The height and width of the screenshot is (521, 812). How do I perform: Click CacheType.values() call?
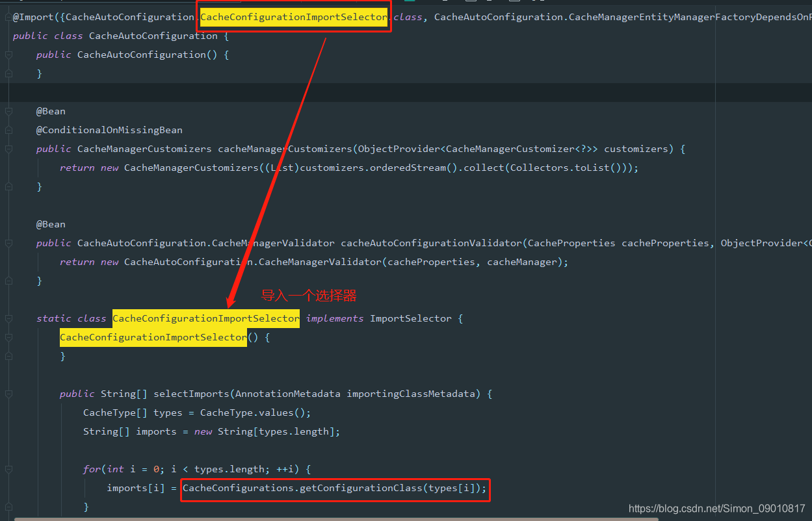coord(253,413)
